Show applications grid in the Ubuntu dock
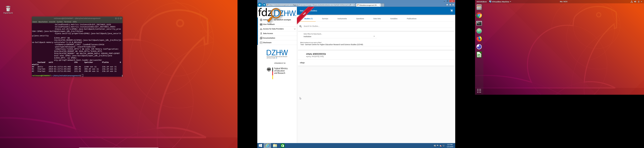The image size is (644, 148). (479, 91)
